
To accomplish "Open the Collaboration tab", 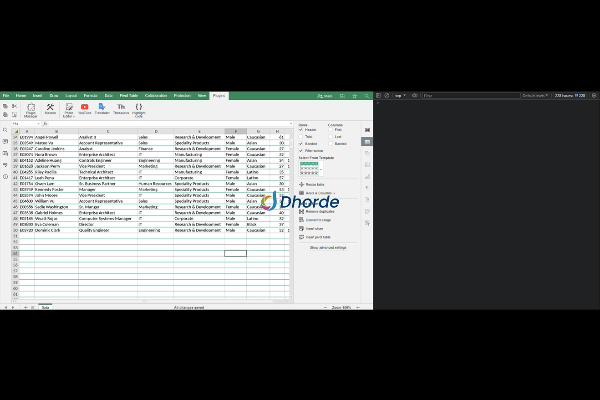I will [156, 95].
